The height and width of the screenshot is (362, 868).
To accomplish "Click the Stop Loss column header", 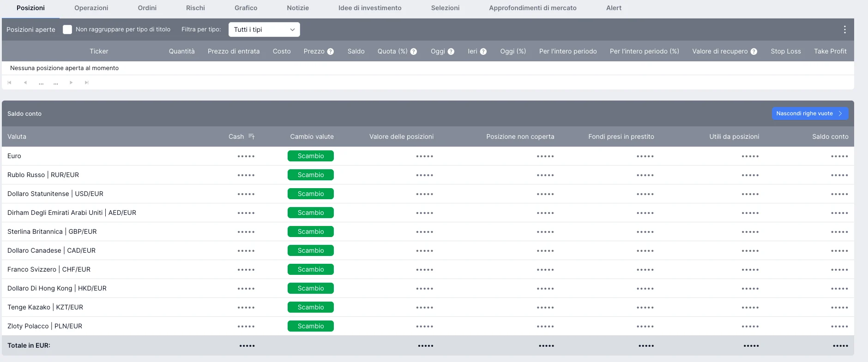I will [x=785, y=51].
